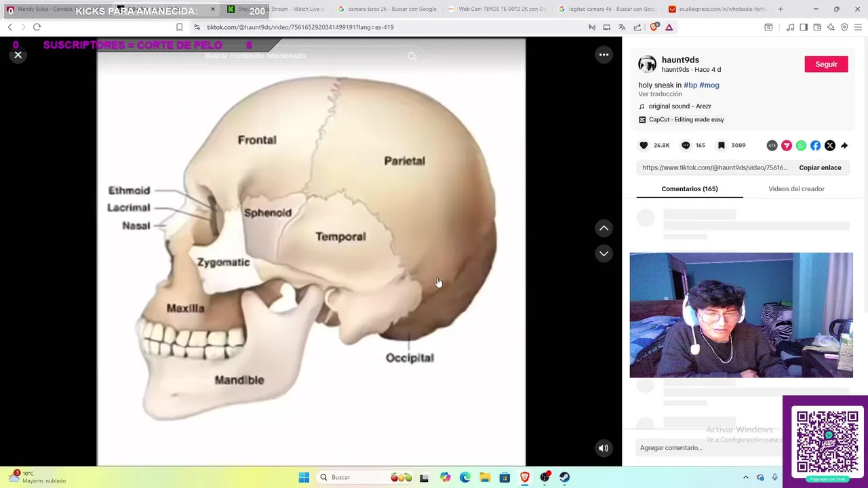The height and width of the screenshot is (488, 868).
Task: Share video via Facebook icon
Action: click(815, 145)
